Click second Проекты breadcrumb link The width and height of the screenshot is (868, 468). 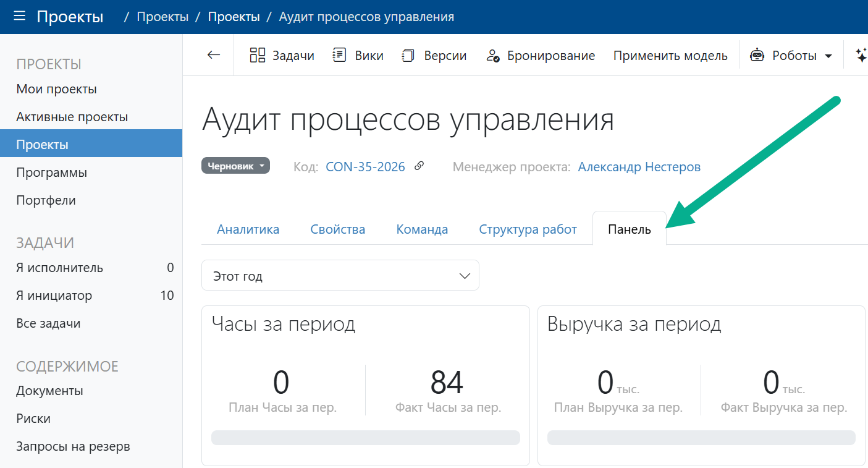[234, 17]
